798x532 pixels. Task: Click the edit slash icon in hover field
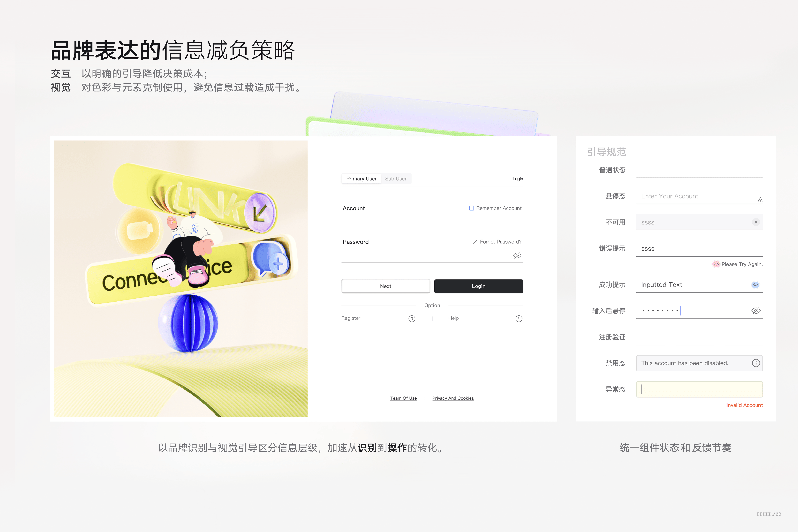760,199
